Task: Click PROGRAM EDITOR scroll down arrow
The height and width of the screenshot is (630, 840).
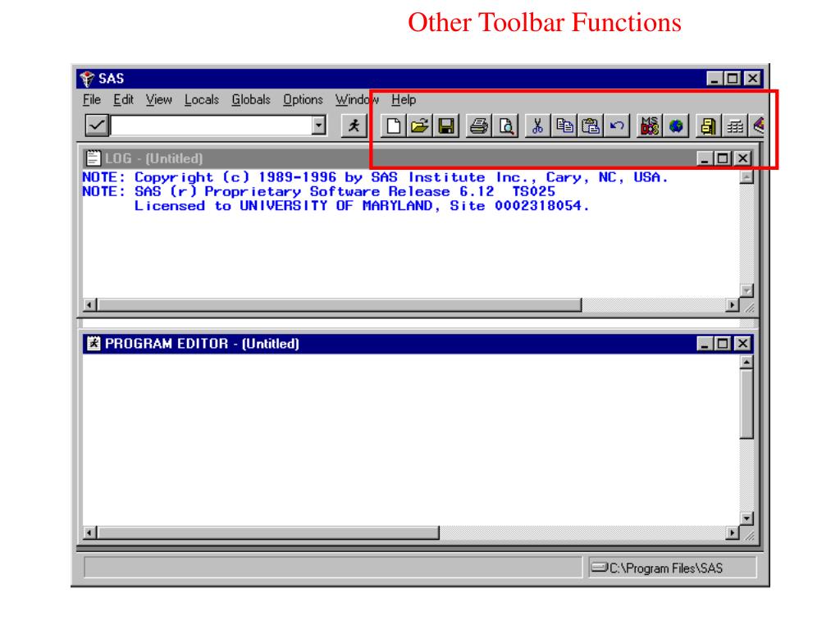Action: [746, 518]
